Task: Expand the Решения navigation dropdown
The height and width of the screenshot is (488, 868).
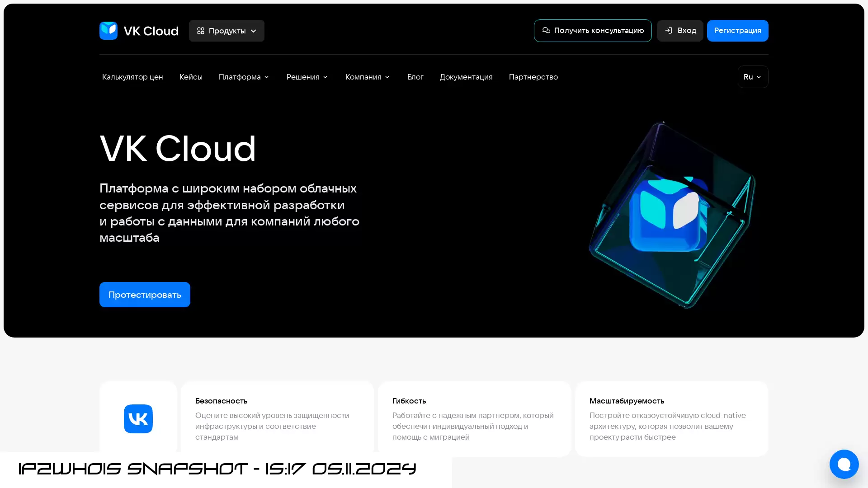Action: [x=307, y=77]
